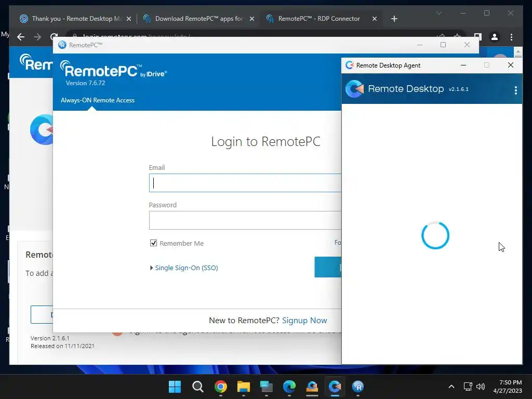Click the RemotePC title bar icon
The image size is (532, 399).
62,45
